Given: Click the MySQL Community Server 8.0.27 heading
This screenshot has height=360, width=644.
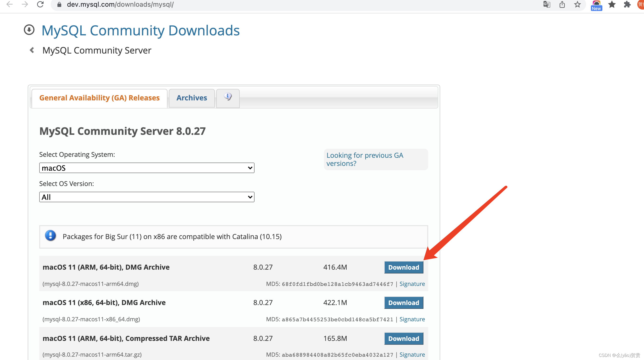Looking at the screenshot, I should (x=122, y=131).
